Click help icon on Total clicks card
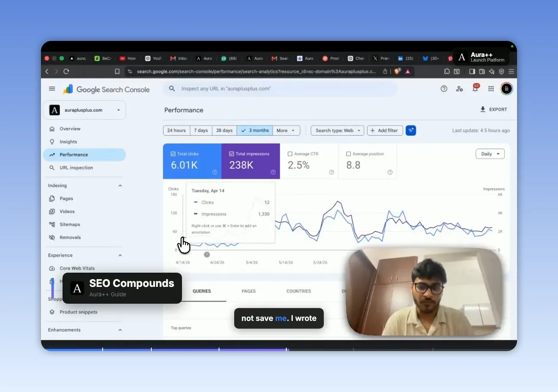 tap(214, 172)
